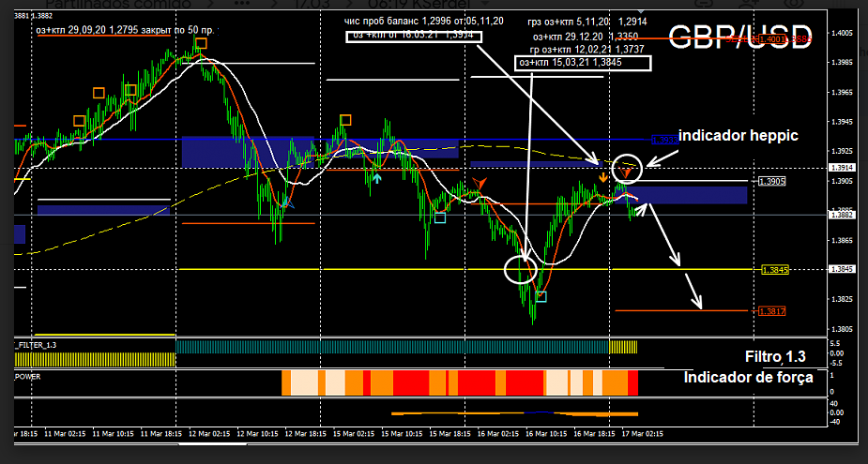868x464 pixels.
Task: Click the orange-red down chevron signal near 16 Mar
Action: [480, 182]
